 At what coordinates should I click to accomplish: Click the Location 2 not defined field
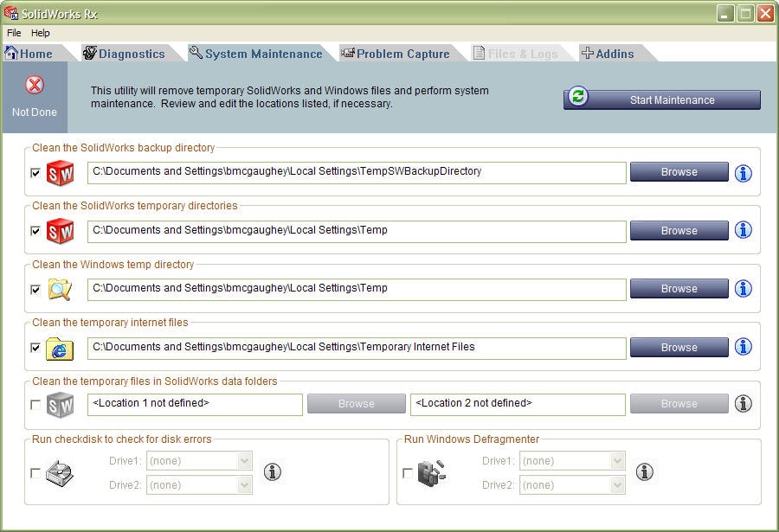coord(518,404)
